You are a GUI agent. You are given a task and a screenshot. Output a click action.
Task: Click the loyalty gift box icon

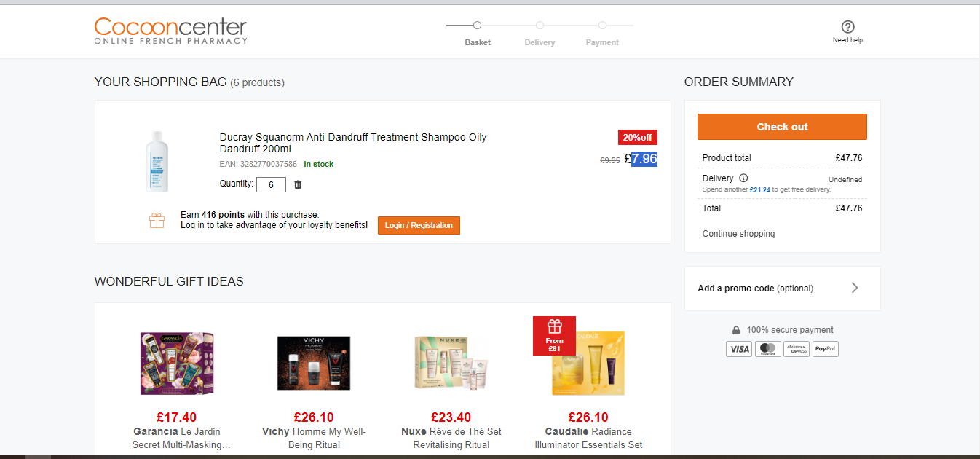click(157, 220)
